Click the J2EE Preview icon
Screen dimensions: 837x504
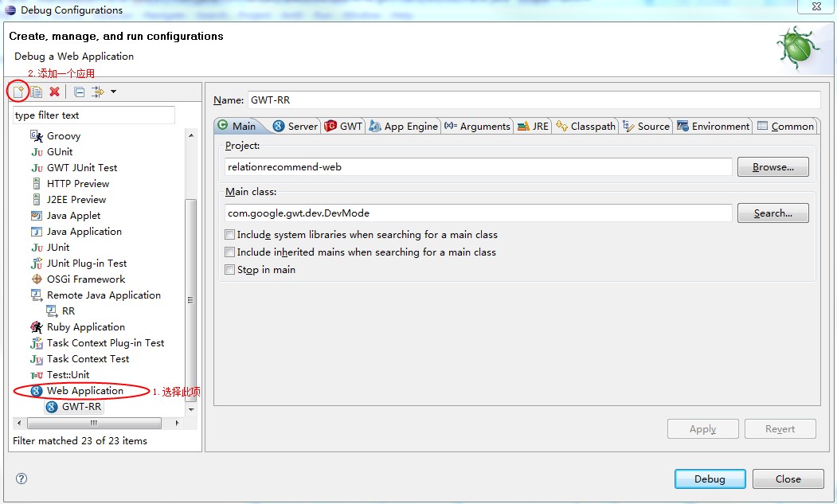click(x=37, y=200)
